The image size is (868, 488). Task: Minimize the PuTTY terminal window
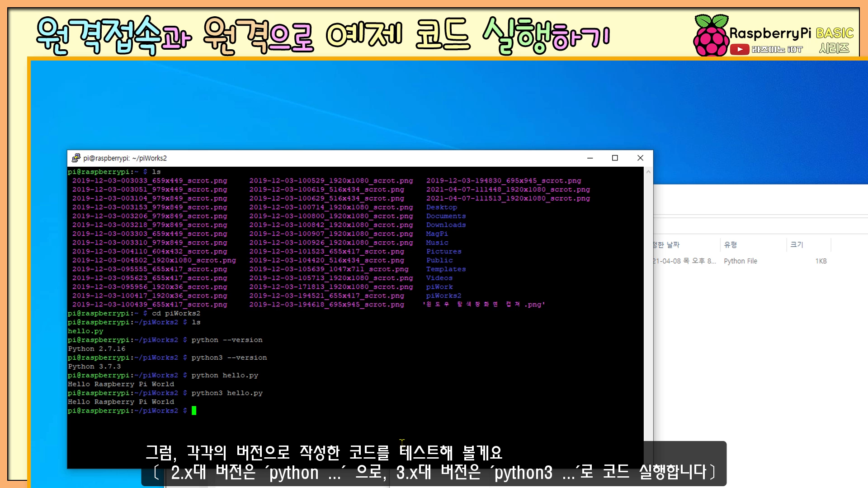click(590, 158)
